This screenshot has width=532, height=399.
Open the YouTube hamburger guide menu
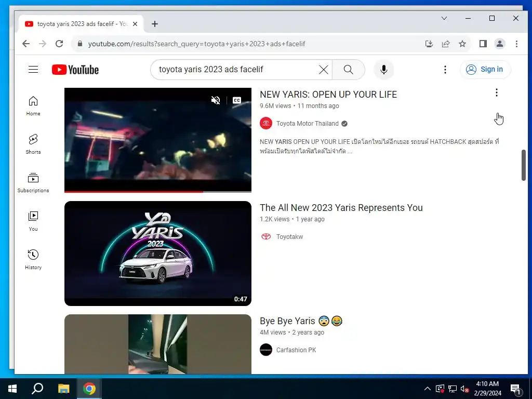point(33,70)
